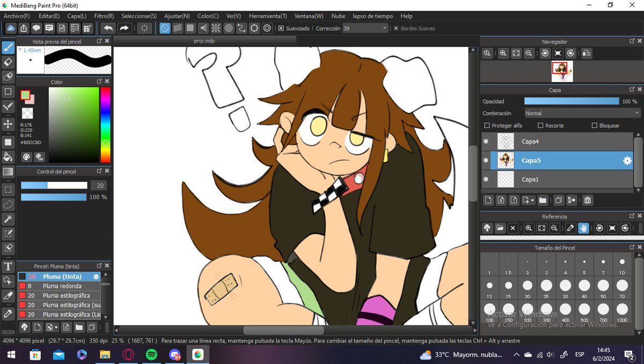This screenshot has height=364, width=644.
Task: Select the Pluma (tinta) brush
Action: pyautogui.click(x=60, y=276)
